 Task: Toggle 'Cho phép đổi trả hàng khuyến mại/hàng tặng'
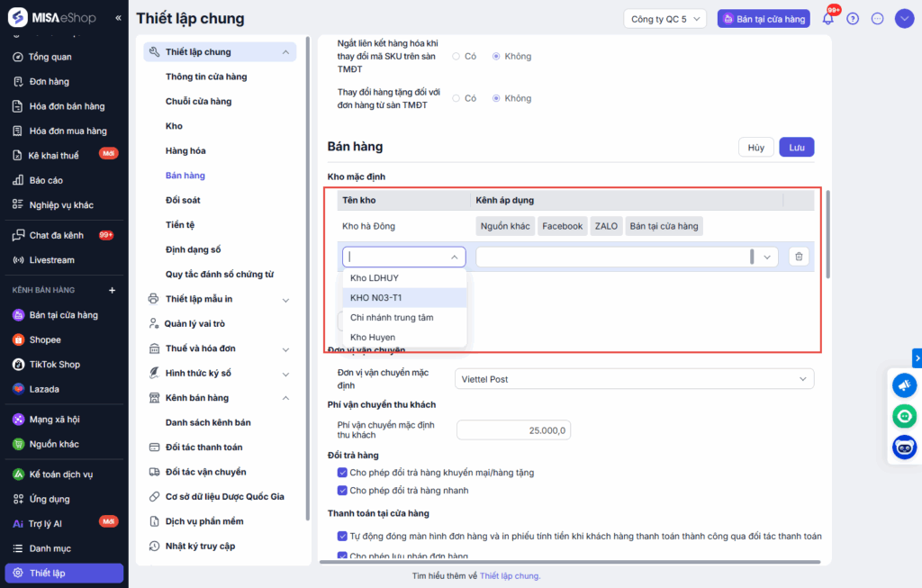coord(342,472)
